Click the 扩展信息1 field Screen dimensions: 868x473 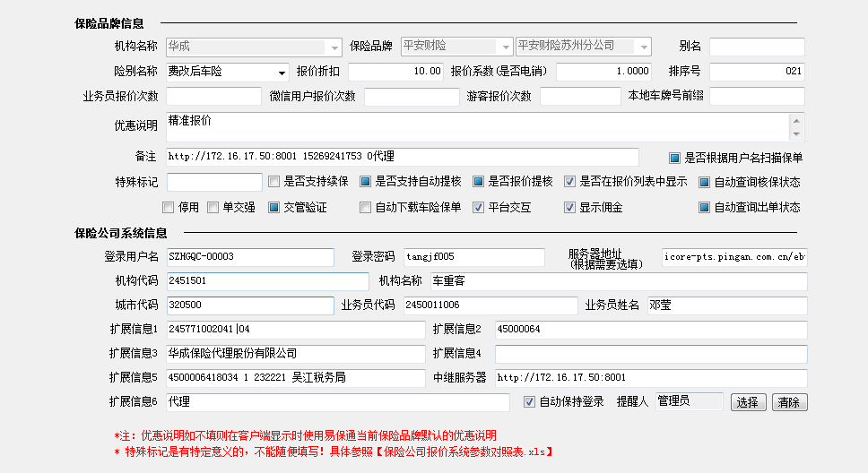[x=296, y=330]
